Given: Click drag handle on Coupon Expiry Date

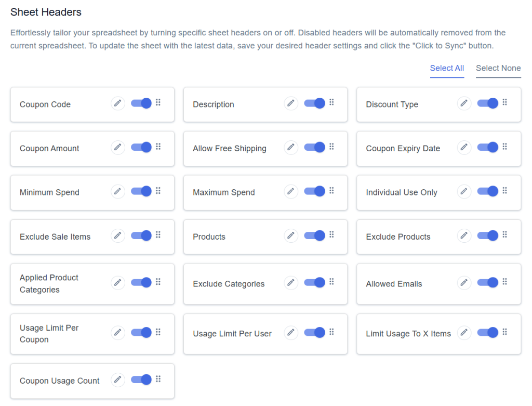Looking at the screenshot, I should tap(505, 146).
